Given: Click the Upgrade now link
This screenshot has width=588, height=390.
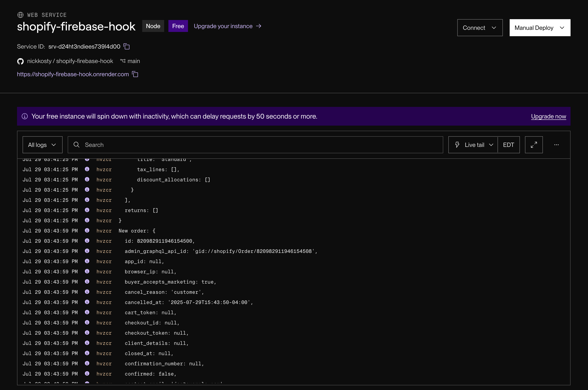Looking at the screenshot, I should click(548, 116).
